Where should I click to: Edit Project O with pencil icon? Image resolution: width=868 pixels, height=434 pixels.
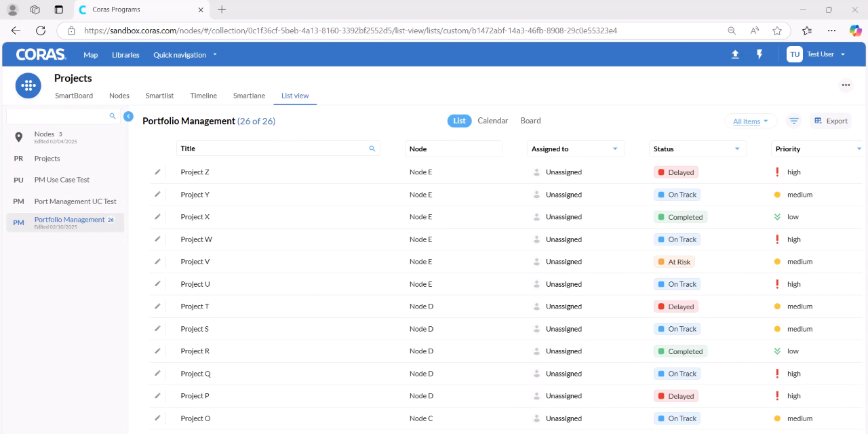tap(157, 418)
